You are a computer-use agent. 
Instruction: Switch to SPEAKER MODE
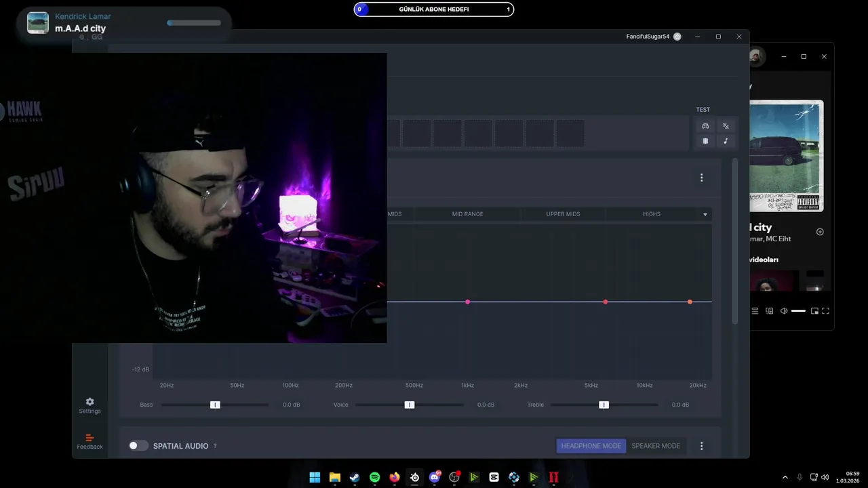click(x=656, y=446)
